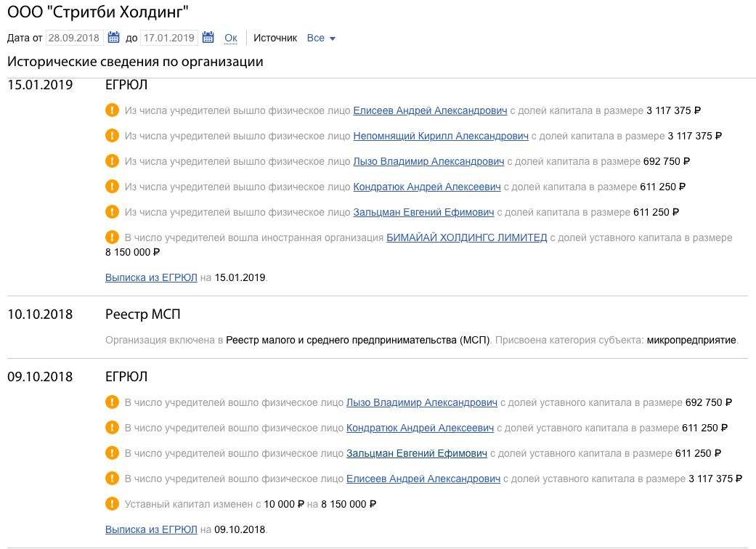Click warning icon beside Зальцман entry into founders
The height and width of the screenshot is (549, 756).
click(x=112, y=453)
